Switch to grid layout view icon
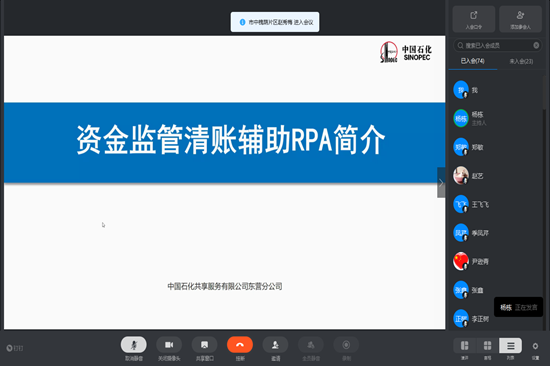The width and height of the screenshot is (550, 366). 488,346
